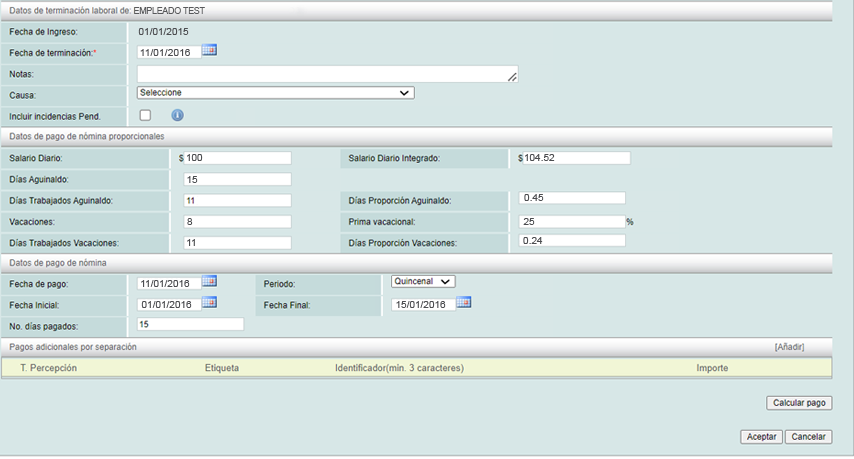Click the Aceptar button
The height and width of the screenshot is (459, 854).
(760, 437)
